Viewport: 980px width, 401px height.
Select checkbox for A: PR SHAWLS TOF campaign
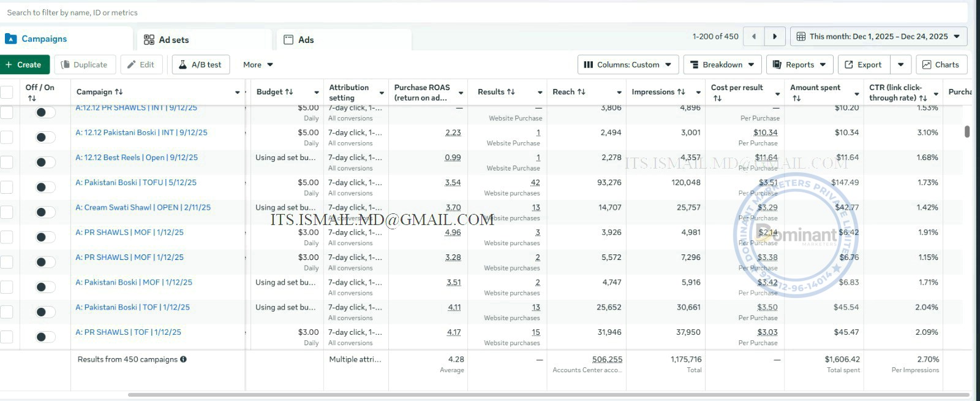tap(7, 337)
